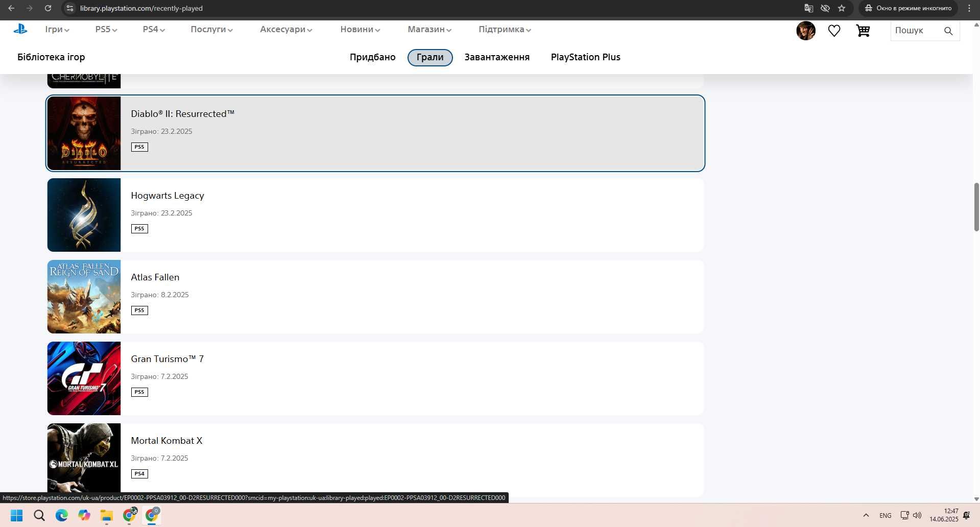Open the PlayStation Plus tab
Screen dimensions: 980x527
click(x=586, y=57)
